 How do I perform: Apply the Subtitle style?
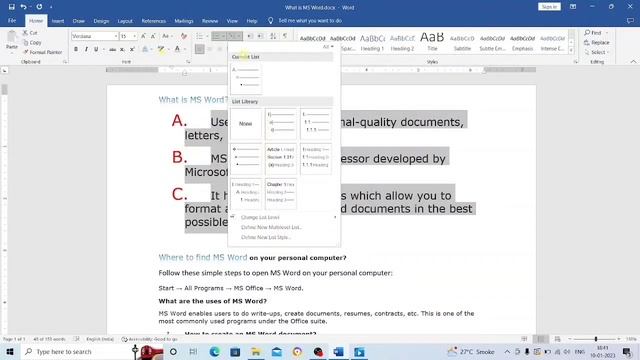pos(462,42)
